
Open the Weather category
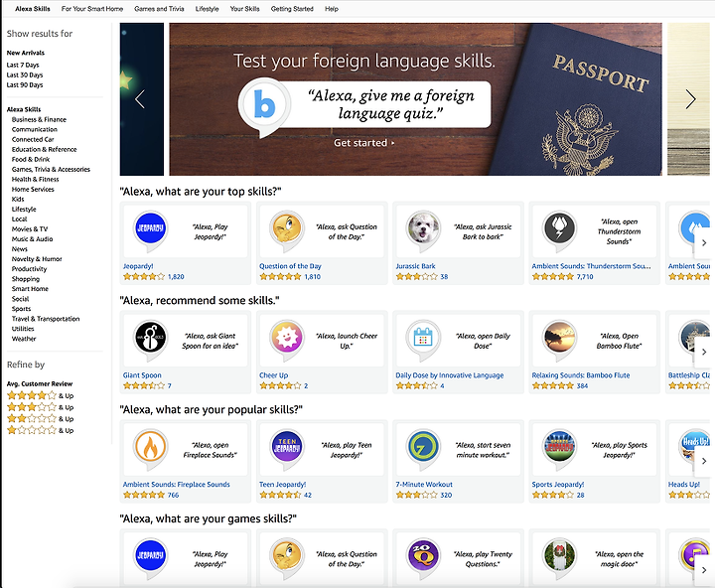tap(24, 339)
